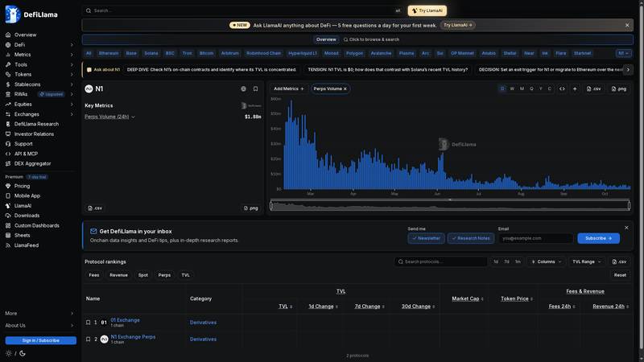Open the N1 chain selector dropdown

pyautogui.click(x=623, y=53)
